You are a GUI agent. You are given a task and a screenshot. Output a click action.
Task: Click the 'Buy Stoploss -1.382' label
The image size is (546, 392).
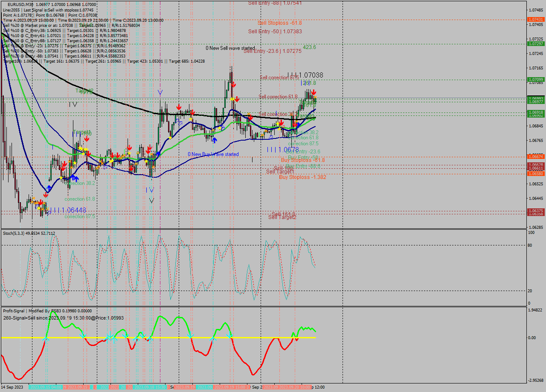[302, 177]
